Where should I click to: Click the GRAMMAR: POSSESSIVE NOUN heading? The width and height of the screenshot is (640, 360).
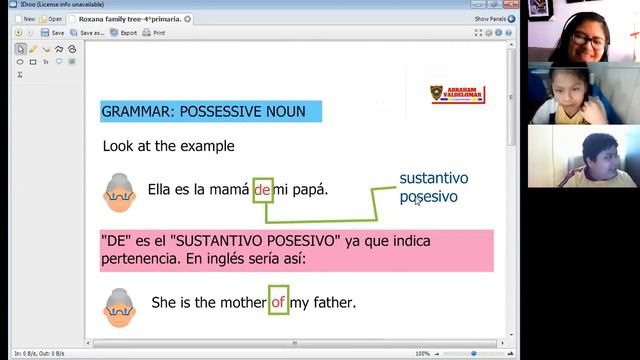[211, 111]
